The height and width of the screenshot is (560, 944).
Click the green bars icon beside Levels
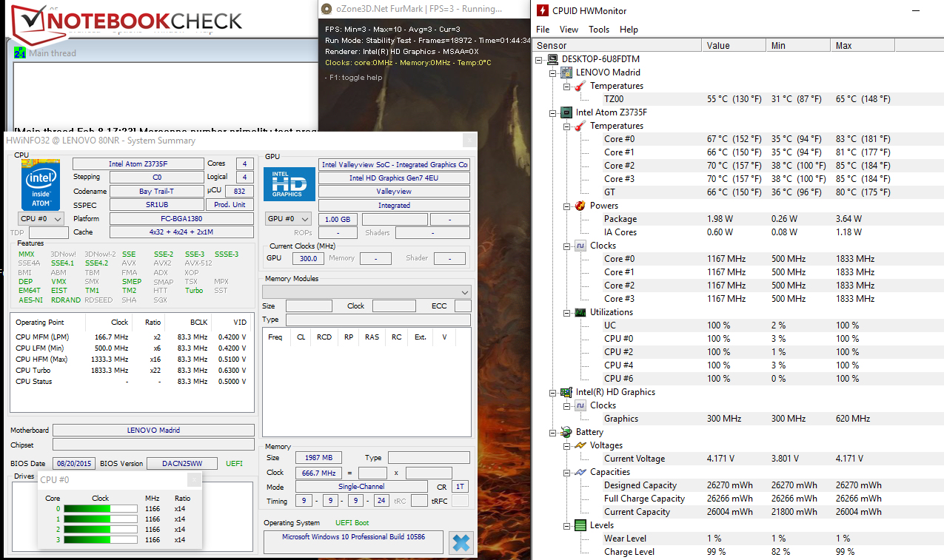coord(581,525)
